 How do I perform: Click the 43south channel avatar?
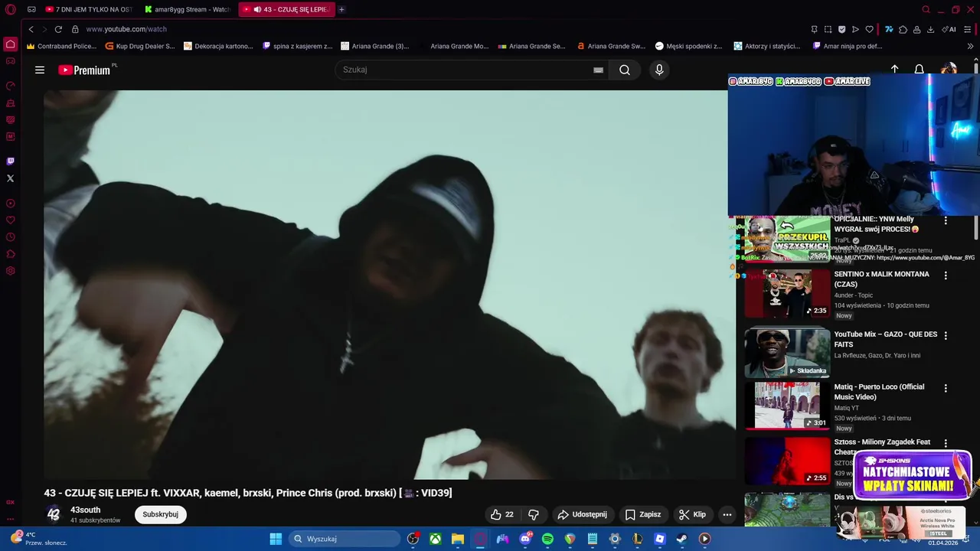[x=53, y=514]
